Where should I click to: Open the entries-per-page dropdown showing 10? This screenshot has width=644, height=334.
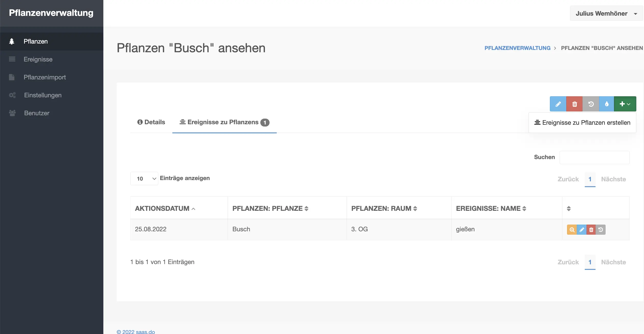pyautogui.click(x=144, y=179)
